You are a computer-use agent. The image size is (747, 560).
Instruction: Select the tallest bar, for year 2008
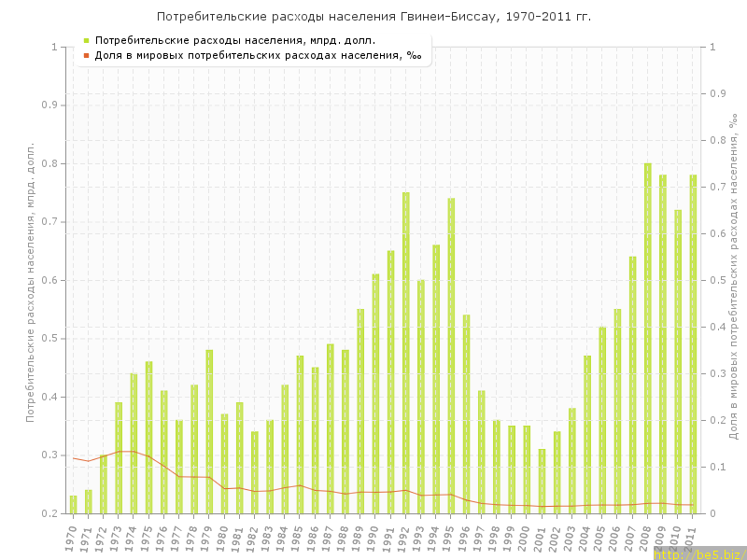click(648, 338)
